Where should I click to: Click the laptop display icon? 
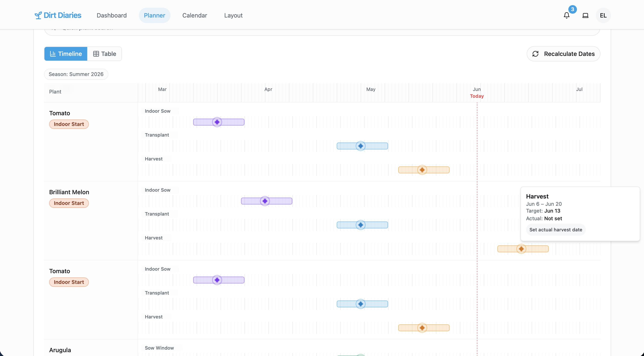585,16
